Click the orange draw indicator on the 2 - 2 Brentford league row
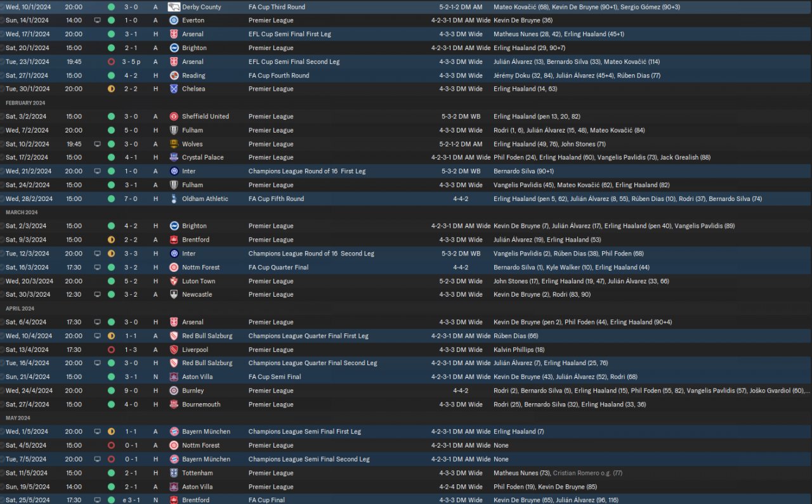The height and width of the screenshot is (504, 812). point(112,240)
